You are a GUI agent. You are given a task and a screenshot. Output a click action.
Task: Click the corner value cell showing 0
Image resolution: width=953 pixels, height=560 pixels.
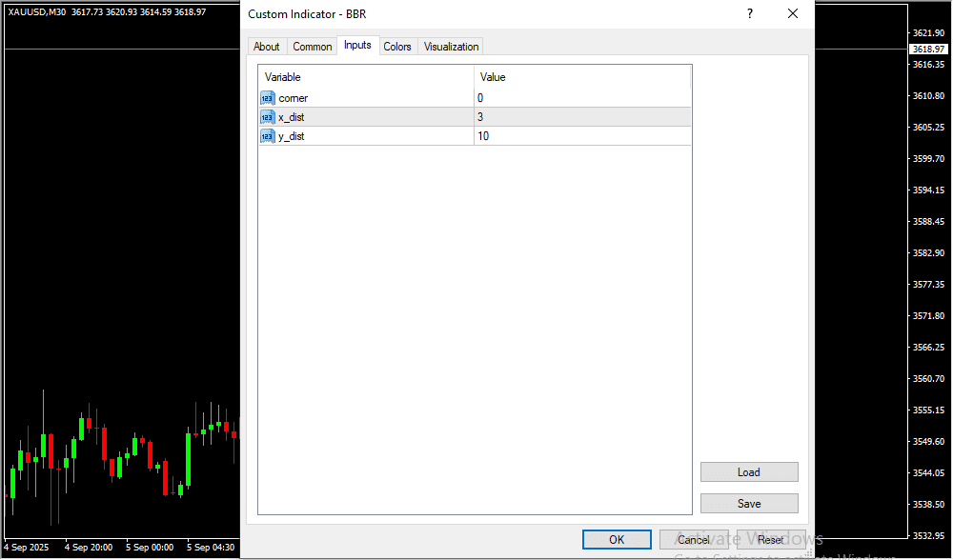click(x=582, y=98)
